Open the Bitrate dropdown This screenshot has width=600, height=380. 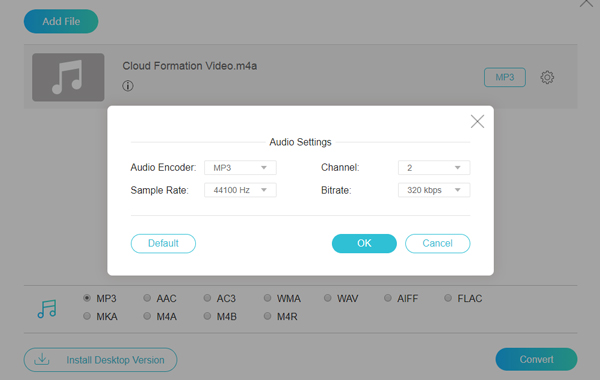coord(434,190)
